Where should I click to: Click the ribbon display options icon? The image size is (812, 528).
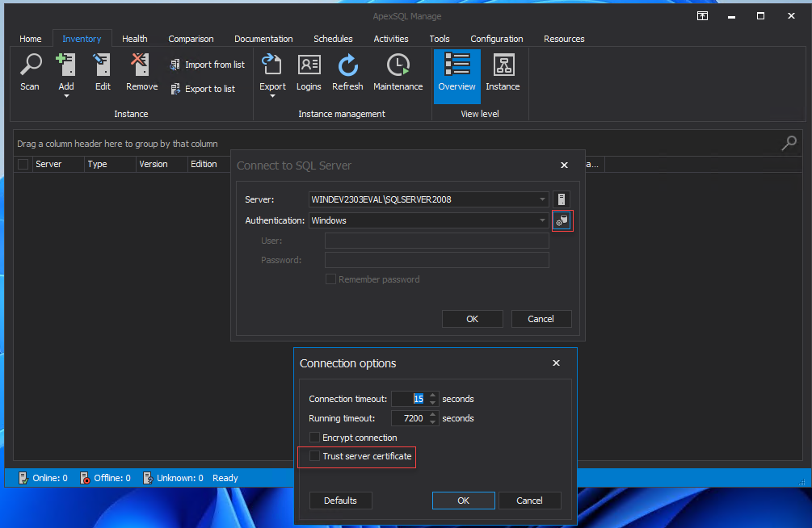point(702,16)
